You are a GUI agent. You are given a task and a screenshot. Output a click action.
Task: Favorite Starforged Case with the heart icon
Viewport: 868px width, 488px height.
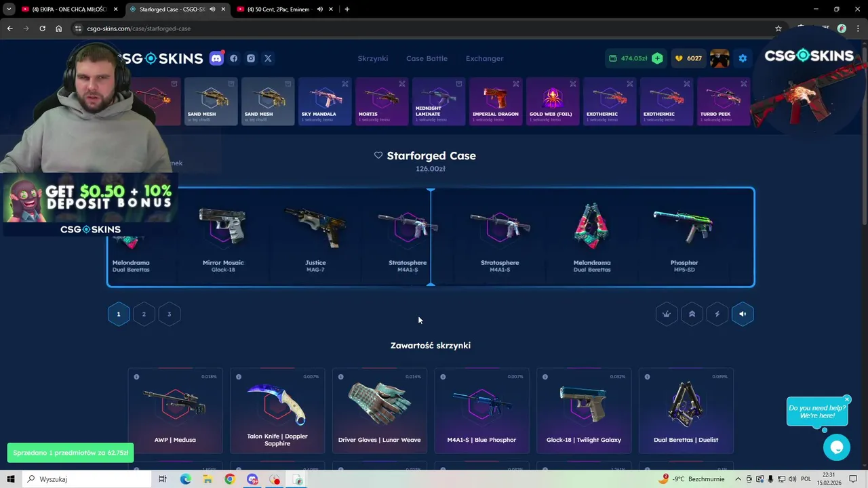coord(378,155)
